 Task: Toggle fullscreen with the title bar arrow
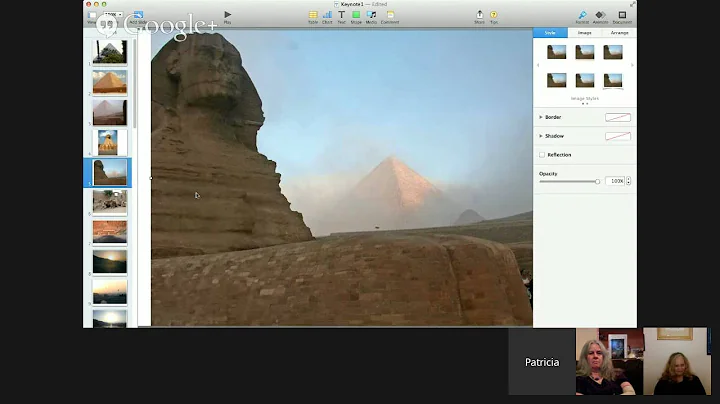coord(632,4)
